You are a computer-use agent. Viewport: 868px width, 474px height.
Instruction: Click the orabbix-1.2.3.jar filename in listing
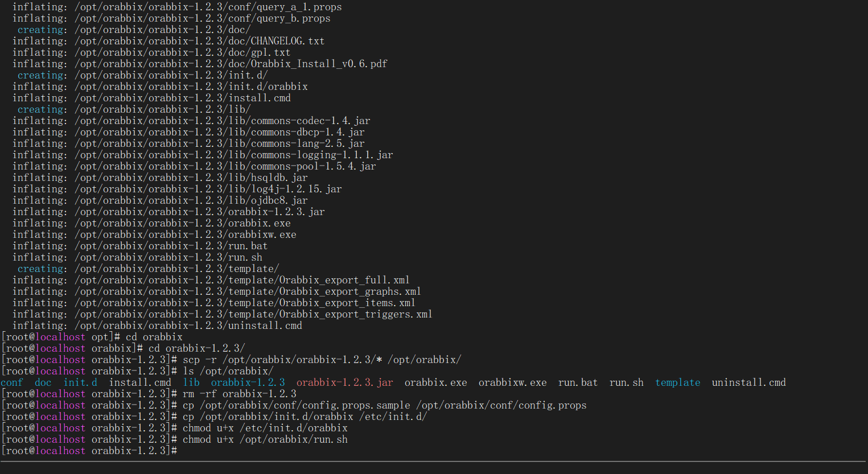point(345,382)
